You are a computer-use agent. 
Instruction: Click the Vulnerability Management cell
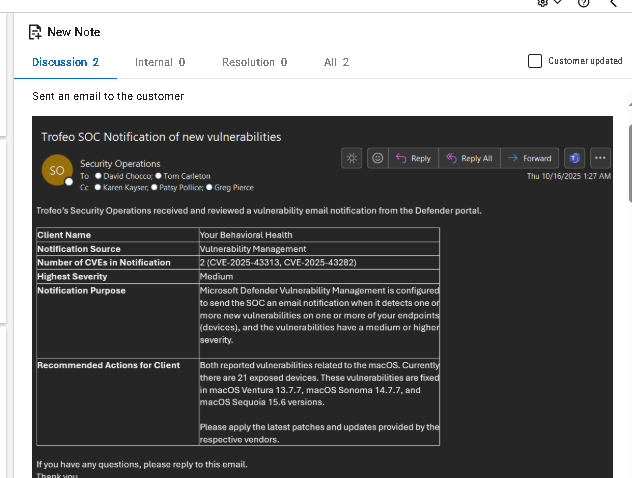pyautogui.click(x=319, y=249)
